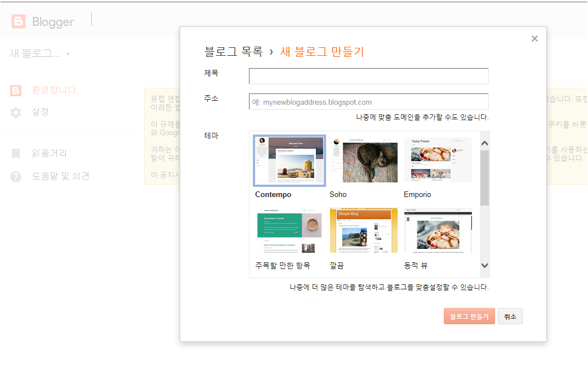Open 설정 menu item
The height and width of the screenshot is (371, 588).
[40, 111]
